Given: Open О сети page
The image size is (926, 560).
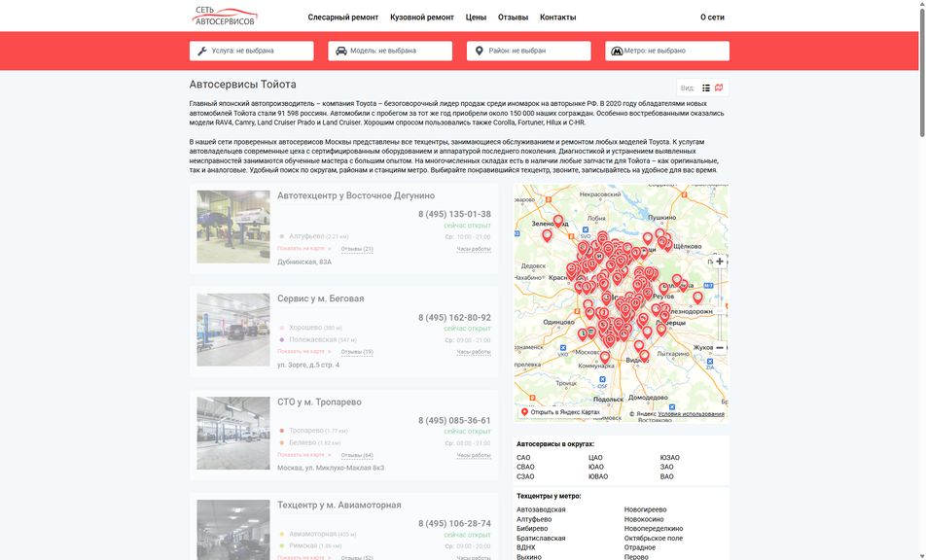Looking at the screenshot, I should [x=712, y=17].
